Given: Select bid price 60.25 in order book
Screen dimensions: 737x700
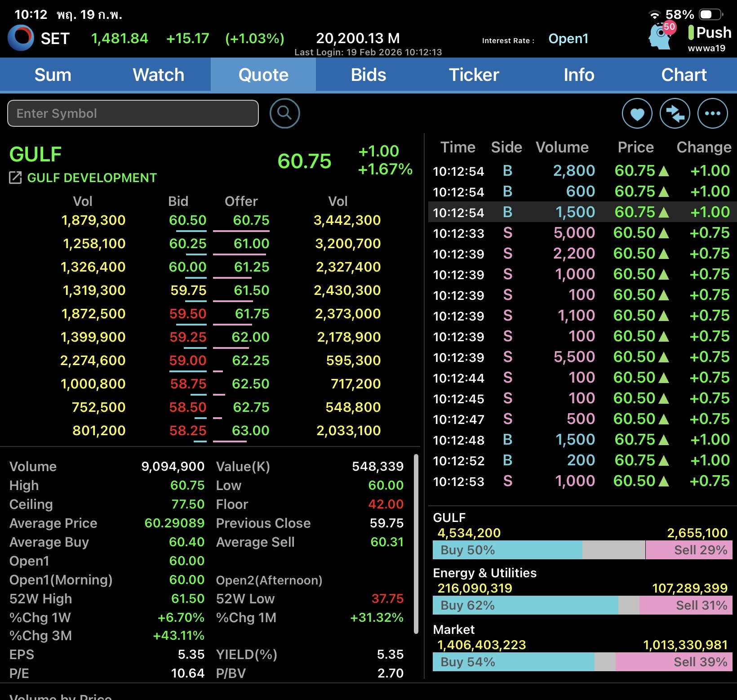Looking at the screenshot, I should (x=187, y=244).
